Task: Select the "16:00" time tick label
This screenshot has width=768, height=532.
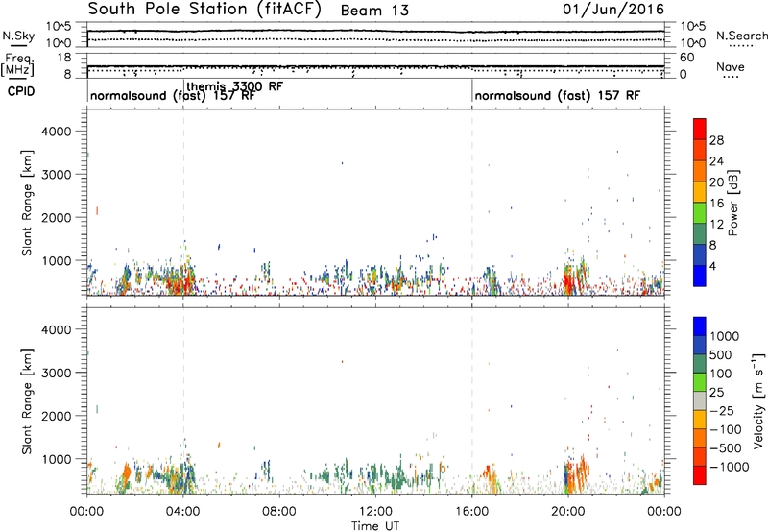Action: (x=471, y=512)
